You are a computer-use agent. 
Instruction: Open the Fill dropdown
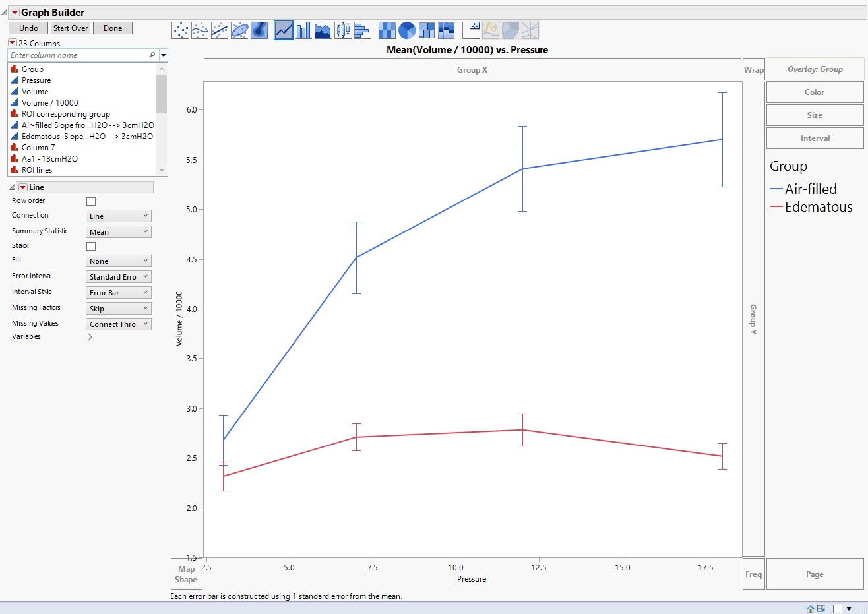click(119, 261)
